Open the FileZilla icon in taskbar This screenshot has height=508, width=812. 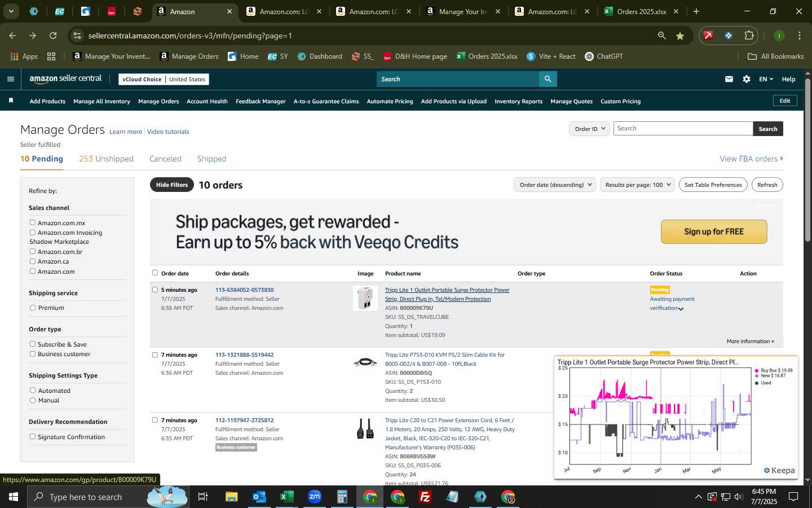(425, 497)
